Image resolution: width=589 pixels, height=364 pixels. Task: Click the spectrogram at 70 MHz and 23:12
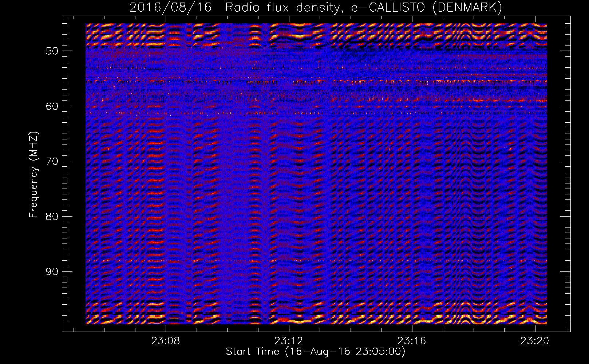pyautogui.click(x=289, y=161)
